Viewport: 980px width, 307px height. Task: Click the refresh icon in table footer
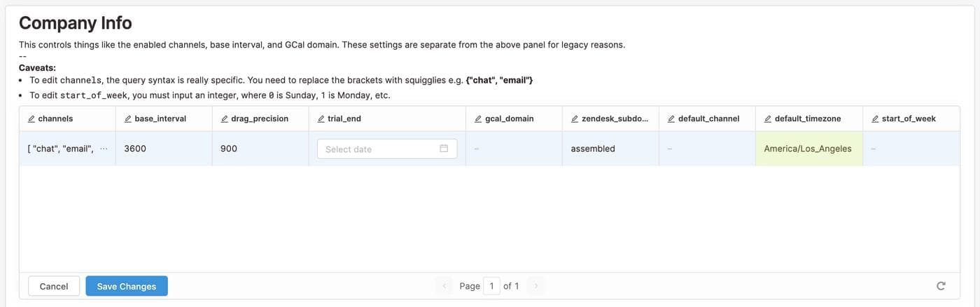click(941, 286)
